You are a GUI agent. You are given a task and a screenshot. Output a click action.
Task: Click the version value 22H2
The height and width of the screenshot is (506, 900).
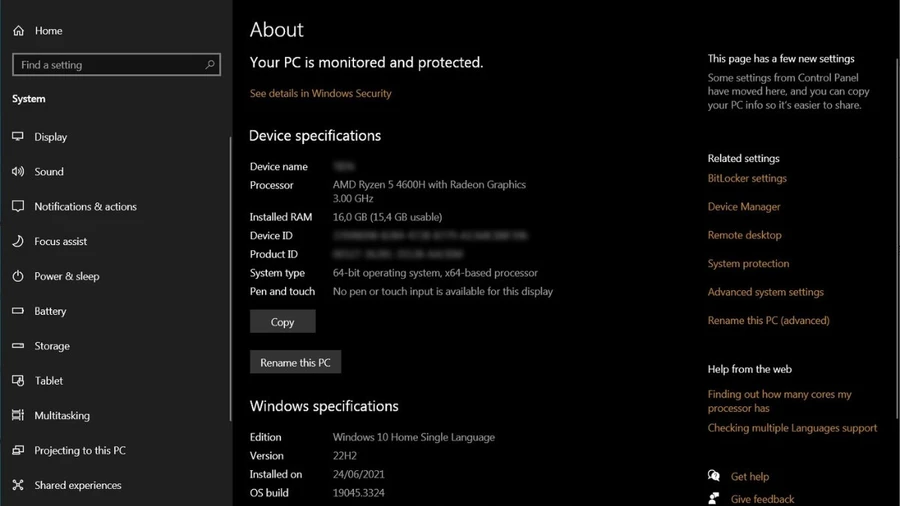click(x=344, y=456)
